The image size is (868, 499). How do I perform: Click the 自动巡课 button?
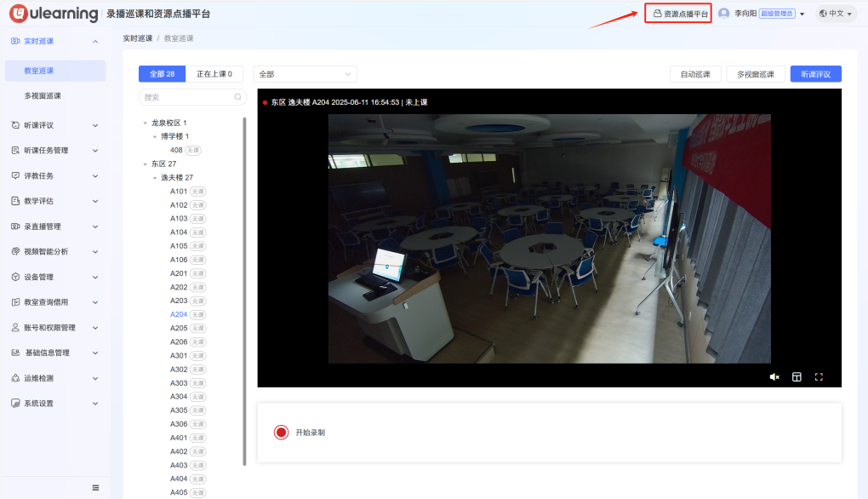pyautogui.click(x=694, y=74)
